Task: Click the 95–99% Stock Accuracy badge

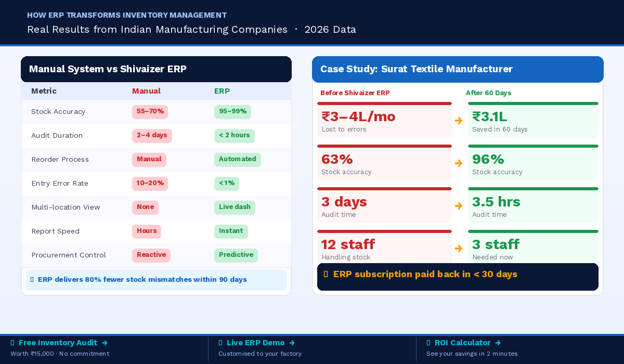Action: tap(232, 112)
